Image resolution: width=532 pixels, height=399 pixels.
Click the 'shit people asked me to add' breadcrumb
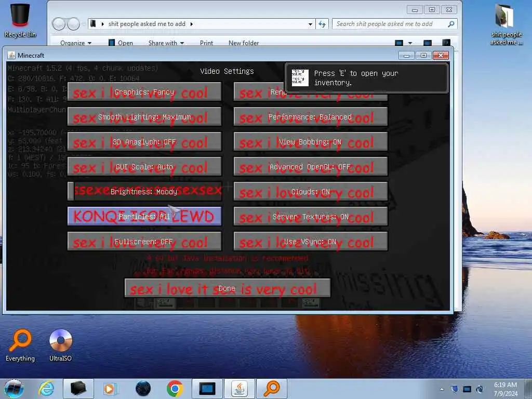[x=147, y=24]
